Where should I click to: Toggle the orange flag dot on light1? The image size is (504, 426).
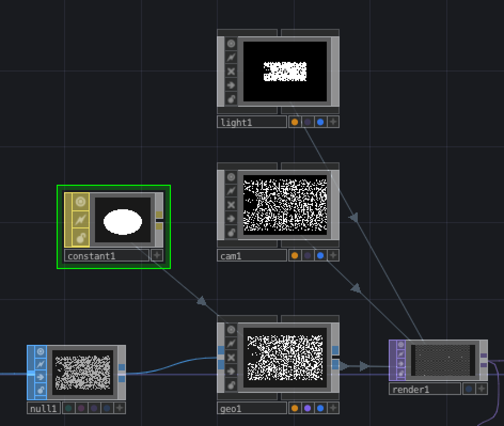pos(295,122)
